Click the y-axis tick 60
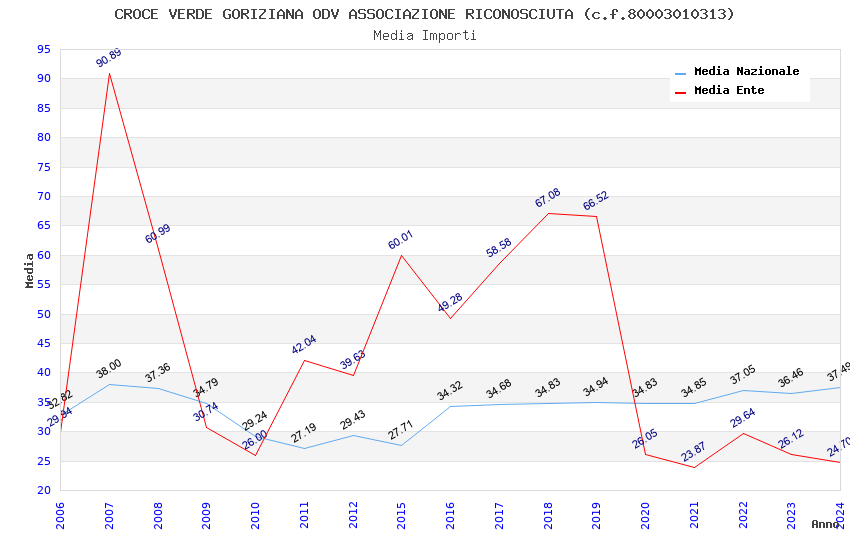 [44, 255]
